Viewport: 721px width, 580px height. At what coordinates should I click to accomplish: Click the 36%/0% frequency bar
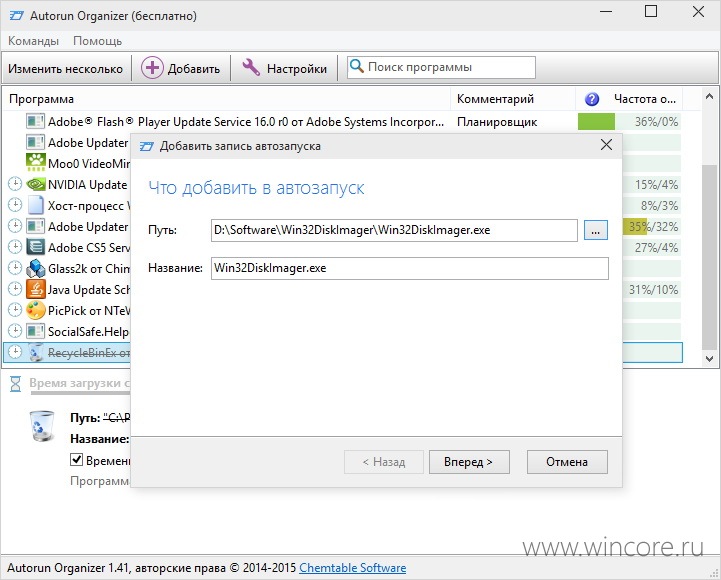click(x=629, y=122)
